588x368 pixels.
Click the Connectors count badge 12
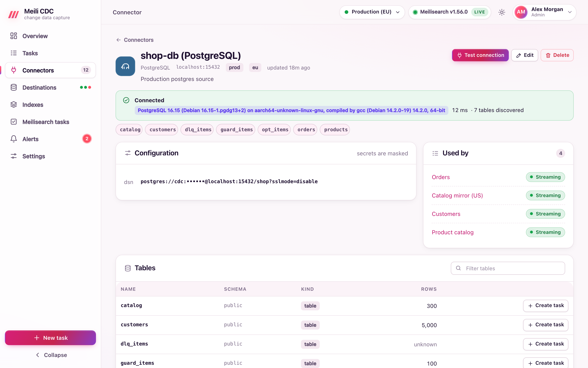click(86, 70)
